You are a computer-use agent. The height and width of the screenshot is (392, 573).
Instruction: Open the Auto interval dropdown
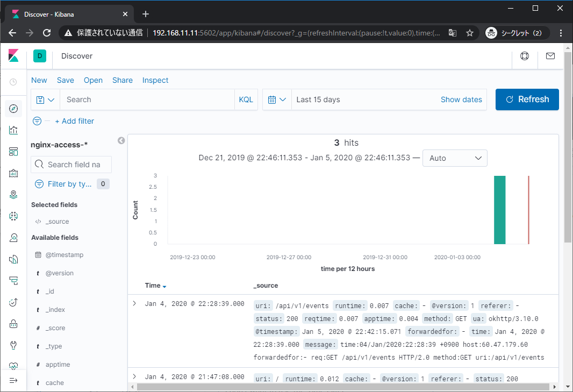click(x=455, y=158)
